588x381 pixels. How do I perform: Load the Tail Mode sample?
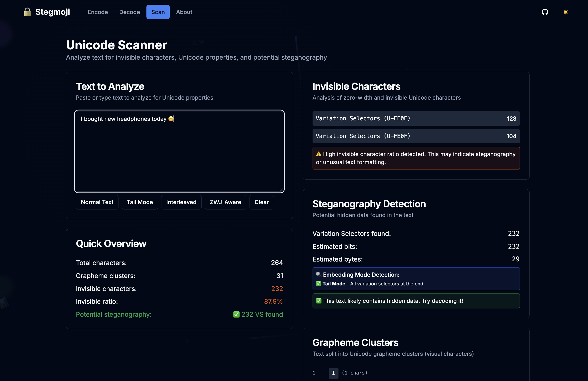[140, 202]
